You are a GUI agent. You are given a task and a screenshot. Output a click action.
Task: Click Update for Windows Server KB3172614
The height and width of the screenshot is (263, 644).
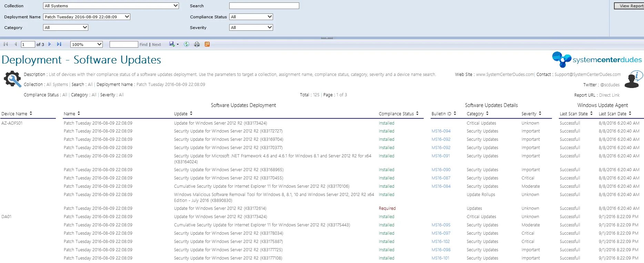(x=220, y=208)
